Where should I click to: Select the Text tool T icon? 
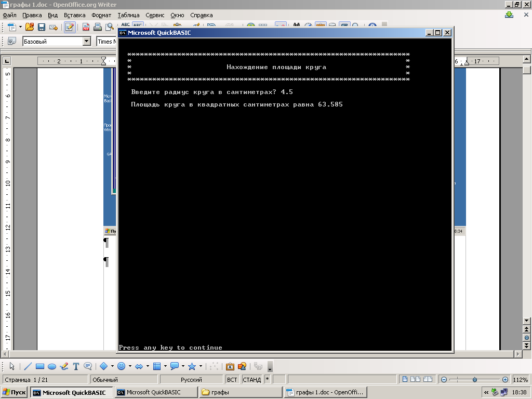[76, 366]
